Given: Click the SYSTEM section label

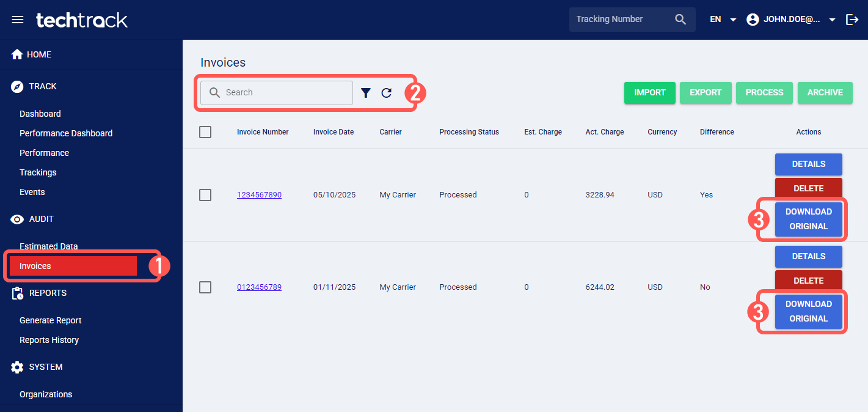Looking at the screenshot, I should [x=46, y=367].
